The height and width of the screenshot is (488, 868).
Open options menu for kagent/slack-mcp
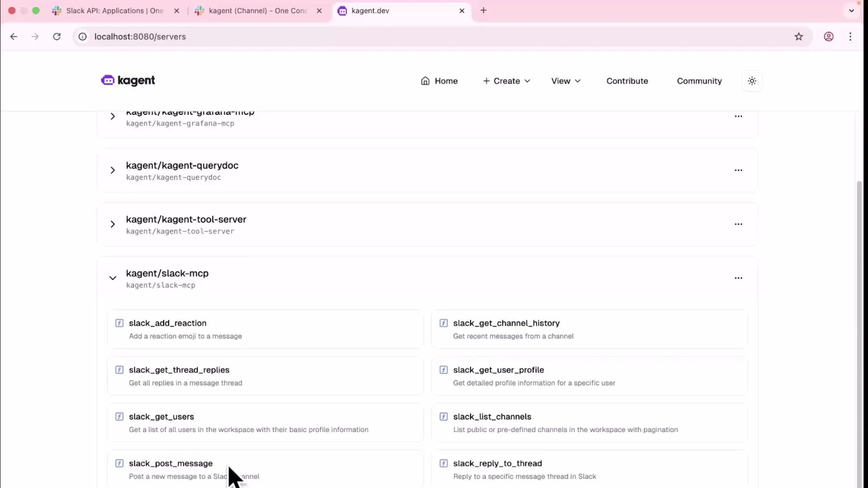coord(738,278)
